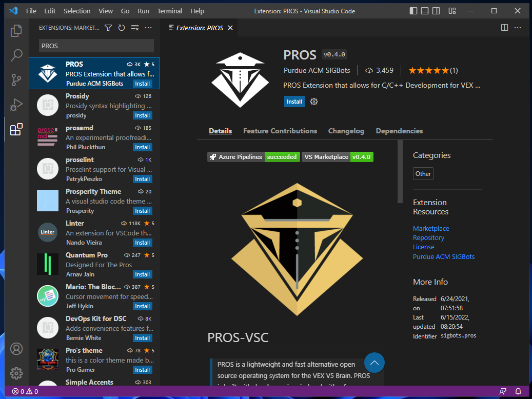
Task: Click the VS Code logo in title bar
Action: (13, 11)
